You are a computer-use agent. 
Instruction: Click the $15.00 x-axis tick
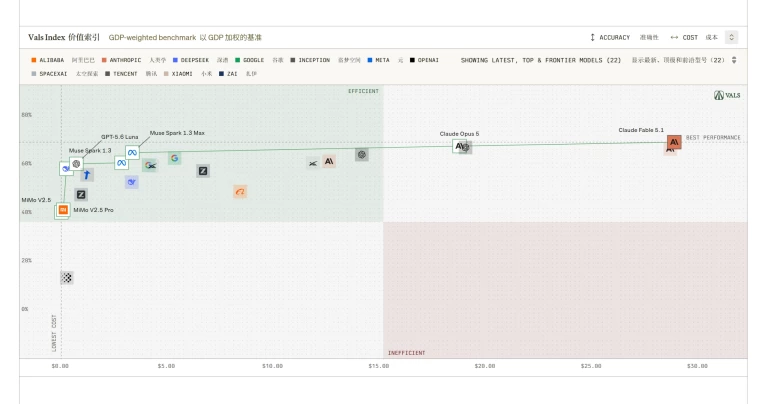pos(379,366)
